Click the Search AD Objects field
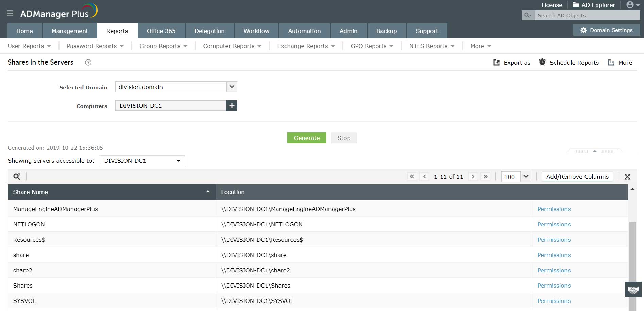The height and width of the screenshot is (311, 644). pyautogui.click(x=587, y=15)
